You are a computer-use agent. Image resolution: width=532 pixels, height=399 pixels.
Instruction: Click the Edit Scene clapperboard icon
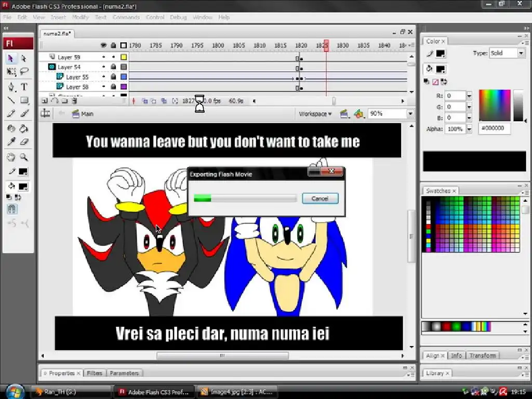[x=345, y=114]
